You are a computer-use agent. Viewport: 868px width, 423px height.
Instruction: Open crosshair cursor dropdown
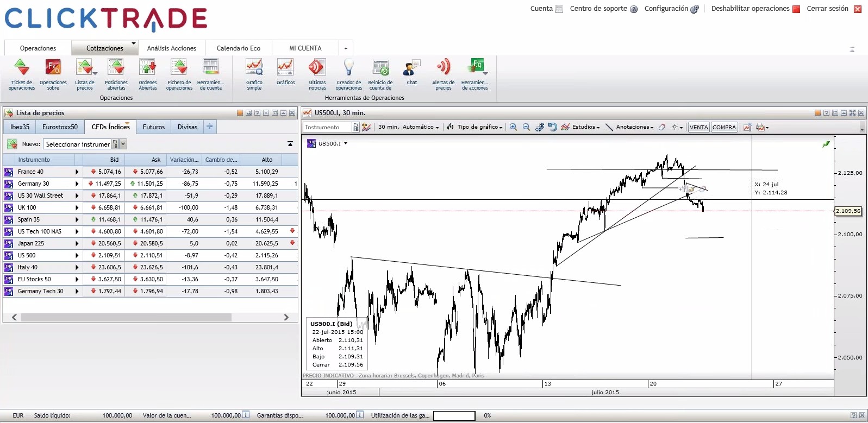(x=677, y=127)
